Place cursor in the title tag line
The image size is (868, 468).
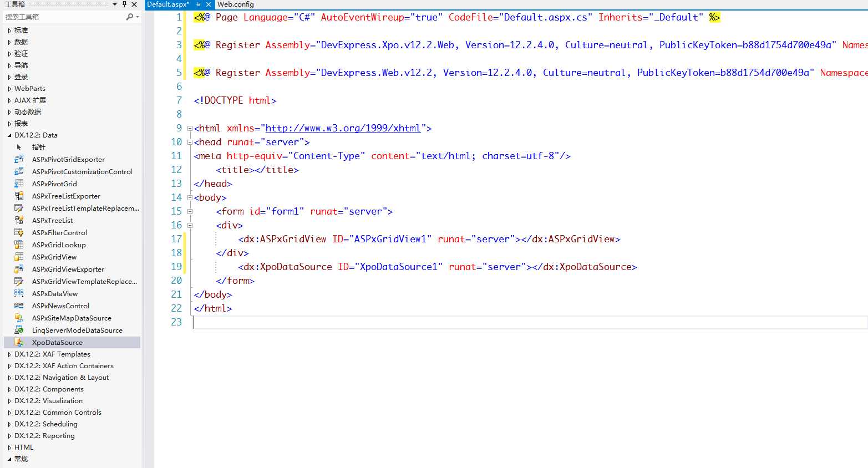tap(257, 170)
